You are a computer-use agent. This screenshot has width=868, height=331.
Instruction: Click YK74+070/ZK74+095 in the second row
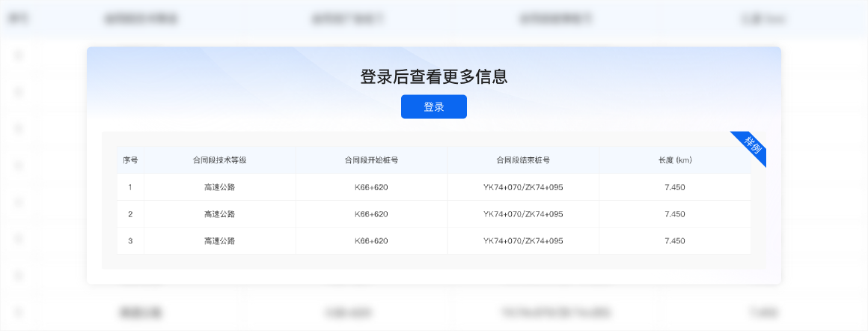coord(523,214)
